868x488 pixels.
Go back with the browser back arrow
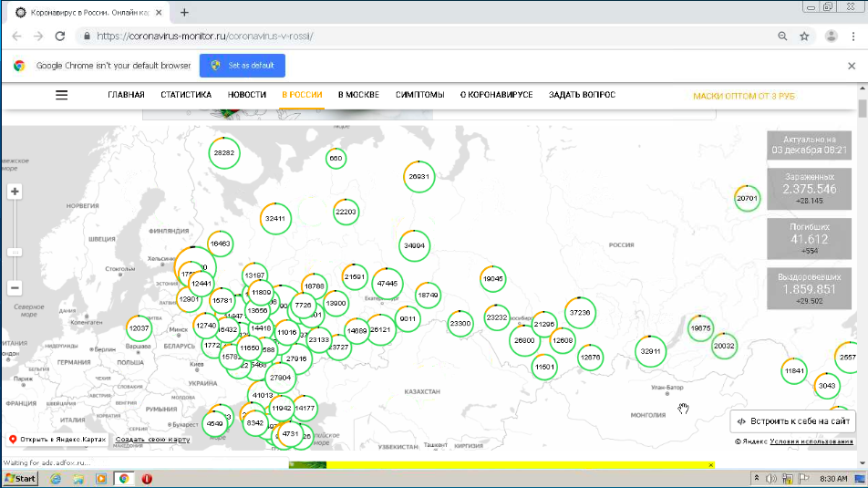[x=16, y=36]
